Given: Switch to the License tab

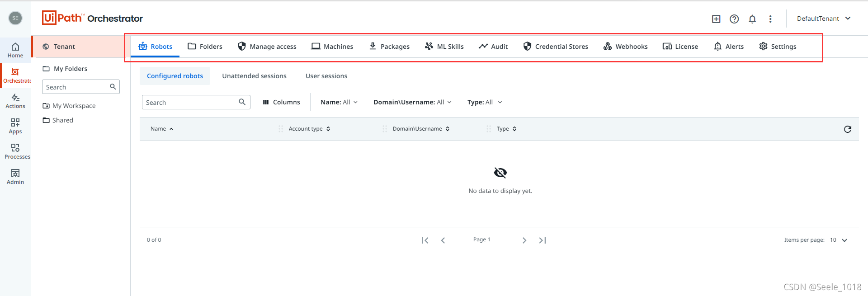Looking at the screenshot, I should coord(680,47).
